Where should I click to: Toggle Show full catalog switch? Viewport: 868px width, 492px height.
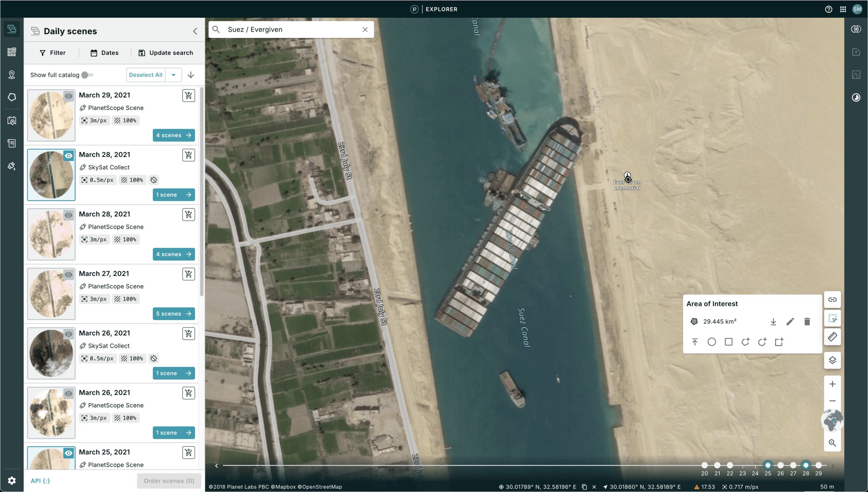coord(87,75)
